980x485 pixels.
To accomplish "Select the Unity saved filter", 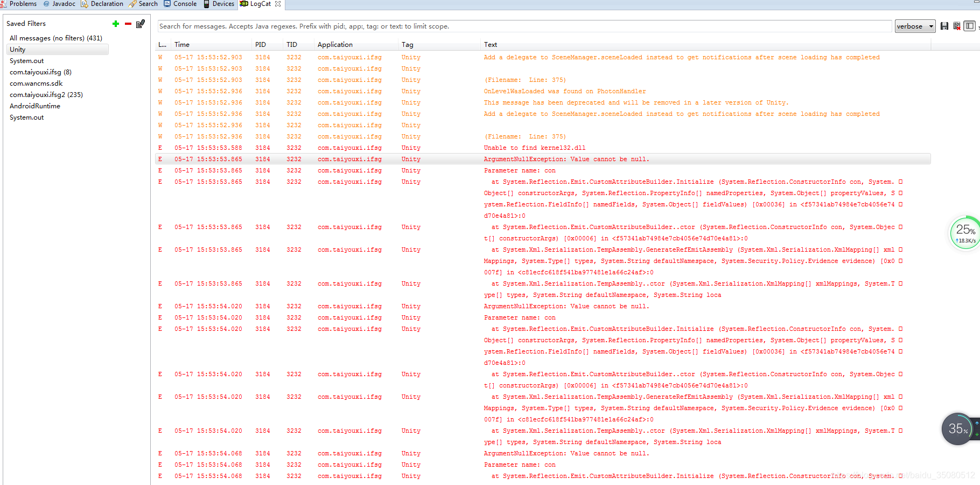I will [x=17, y=49].
